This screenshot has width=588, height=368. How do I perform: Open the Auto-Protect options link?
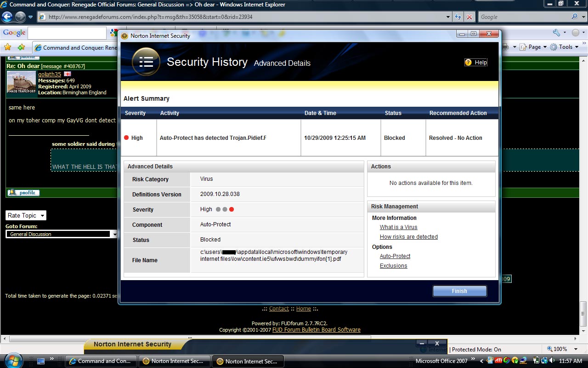coord(395,256)
